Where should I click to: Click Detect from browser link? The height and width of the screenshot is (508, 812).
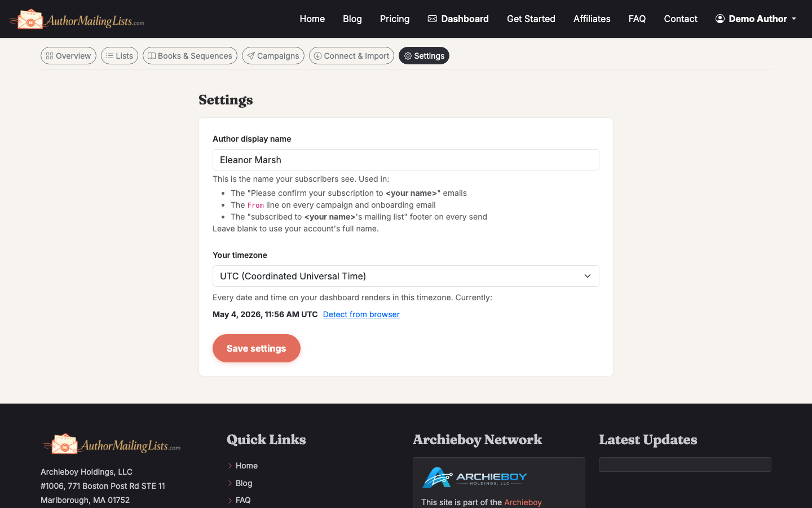(361, 314)
